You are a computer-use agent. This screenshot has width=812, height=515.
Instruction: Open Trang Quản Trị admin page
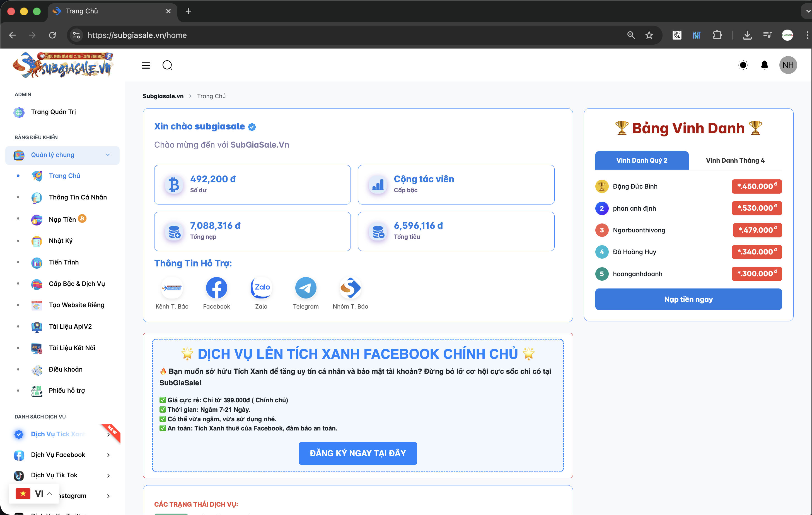[53, 112]
